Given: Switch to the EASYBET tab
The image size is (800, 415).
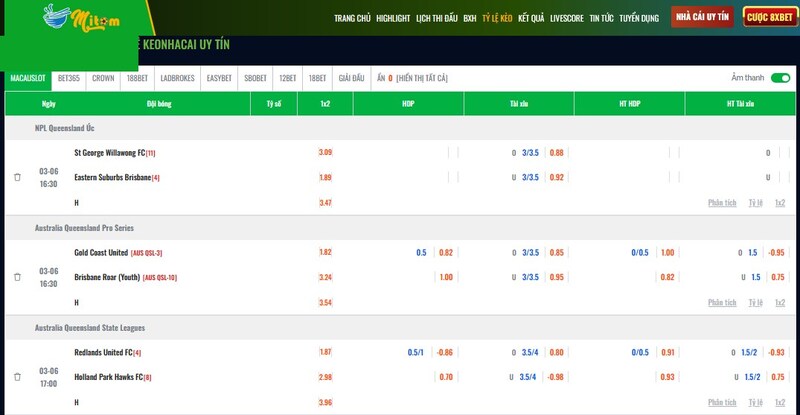Looking at the screenshot, I should click(x=219, y=78).
